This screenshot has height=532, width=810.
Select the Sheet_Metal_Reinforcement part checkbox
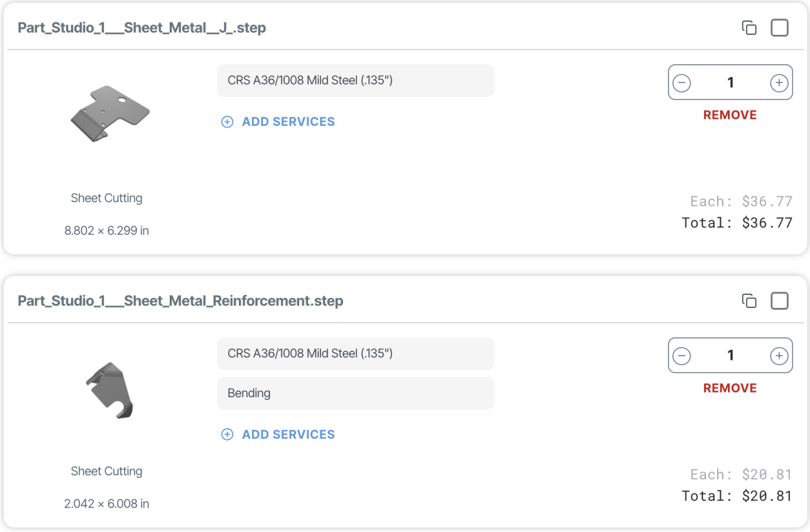coord(779,301)
